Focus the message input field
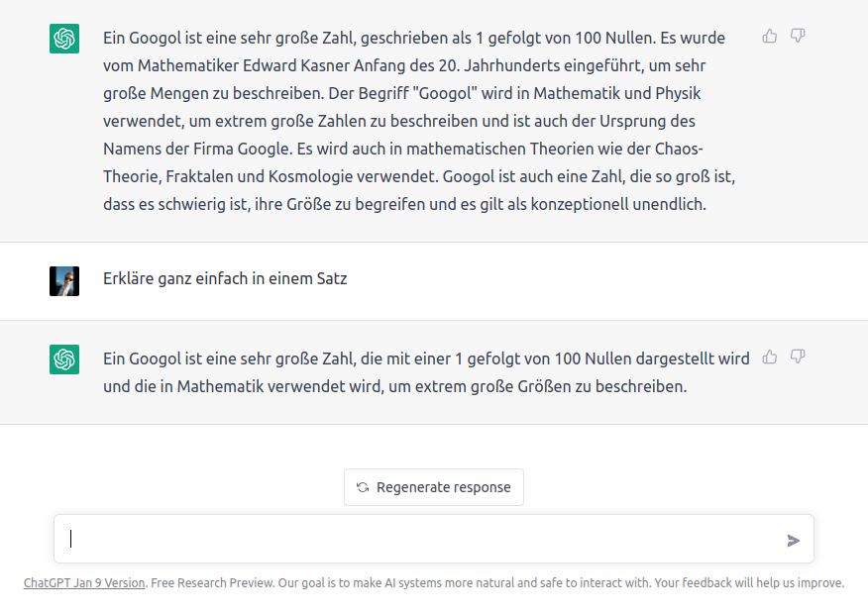868x614 pixels. [416, 540]
